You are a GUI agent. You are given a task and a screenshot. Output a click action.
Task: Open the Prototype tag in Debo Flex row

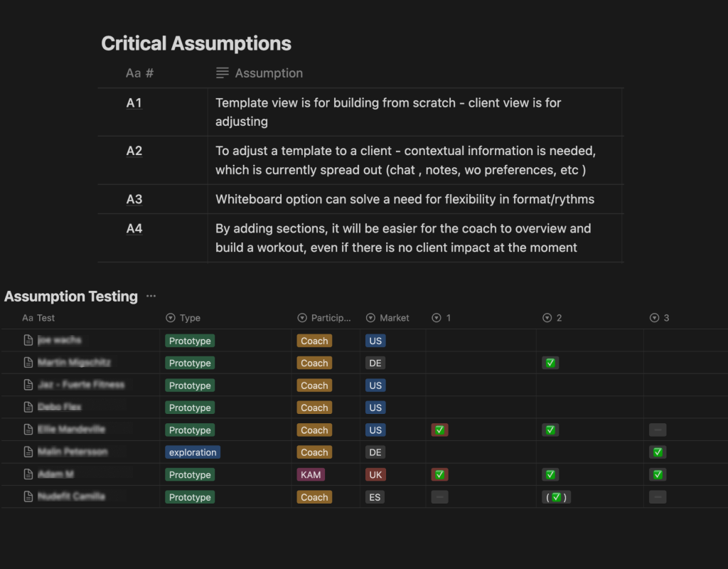(190, 408)
